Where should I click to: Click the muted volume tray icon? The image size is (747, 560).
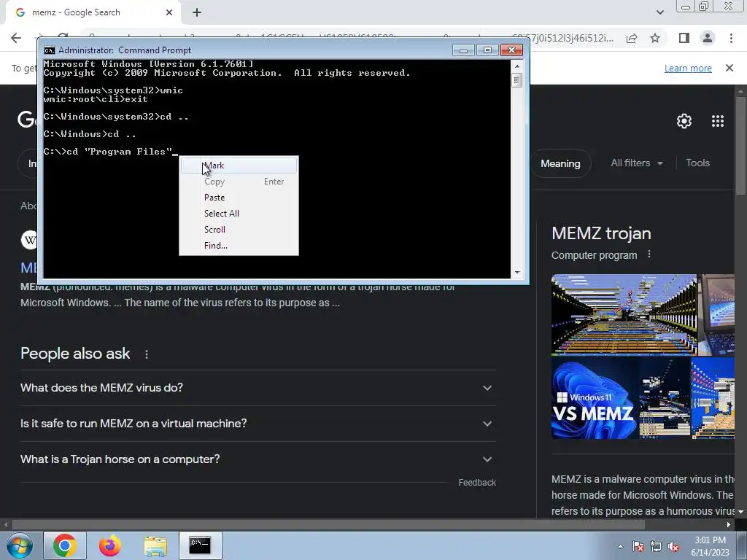pos(673,547)
